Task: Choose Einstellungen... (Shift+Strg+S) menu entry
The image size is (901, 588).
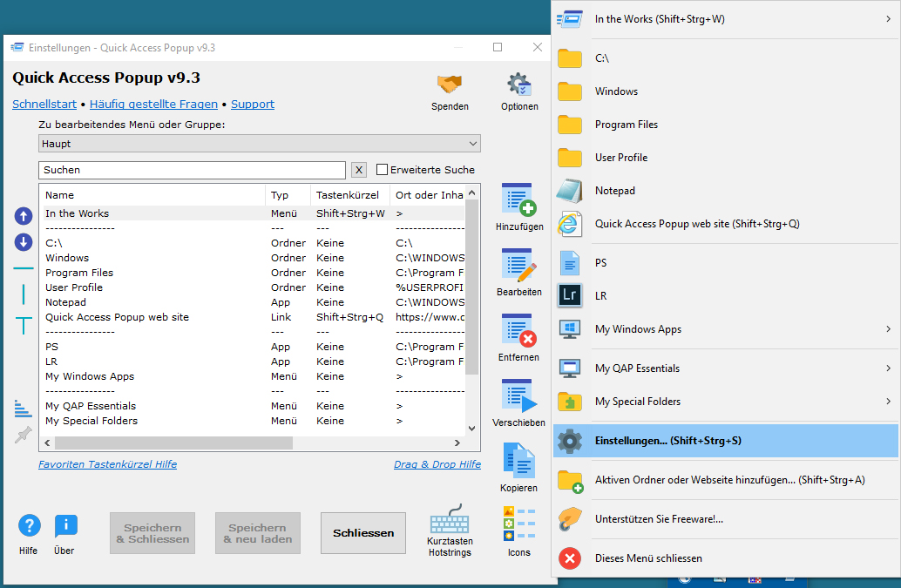Action: [725, 441]
